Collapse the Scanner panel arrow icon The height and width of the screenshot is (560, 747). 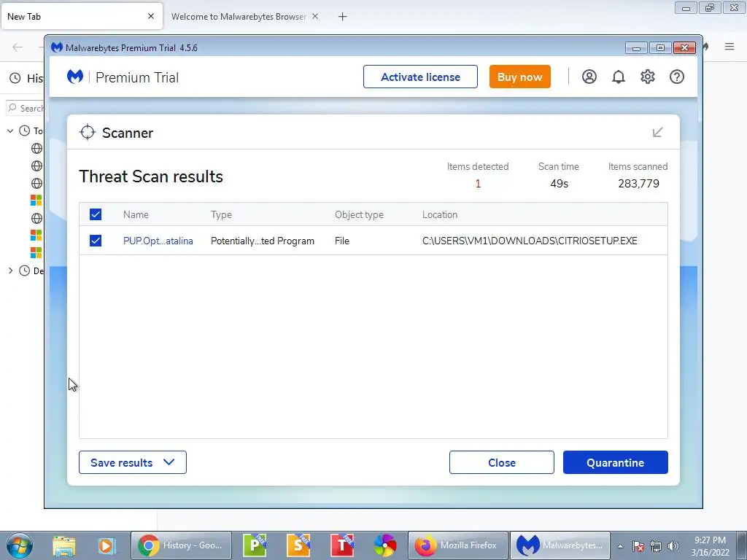tap(657, 133)
